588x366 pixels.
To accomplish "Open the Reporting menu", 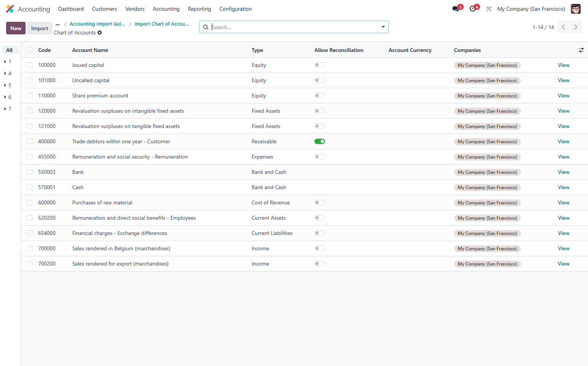I will pos(199,9).
